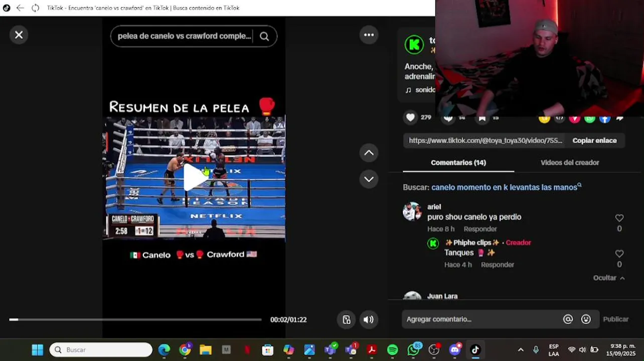Open the ariel username in the comments
Viewport: 644px width, 361px height.
434,207
